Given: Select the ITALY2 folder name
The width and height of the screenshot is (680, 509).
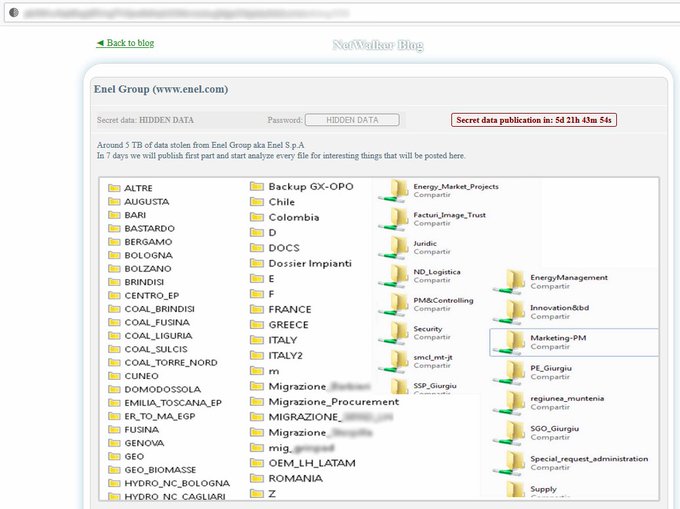Looking at the screenshot, I should 286,356.
